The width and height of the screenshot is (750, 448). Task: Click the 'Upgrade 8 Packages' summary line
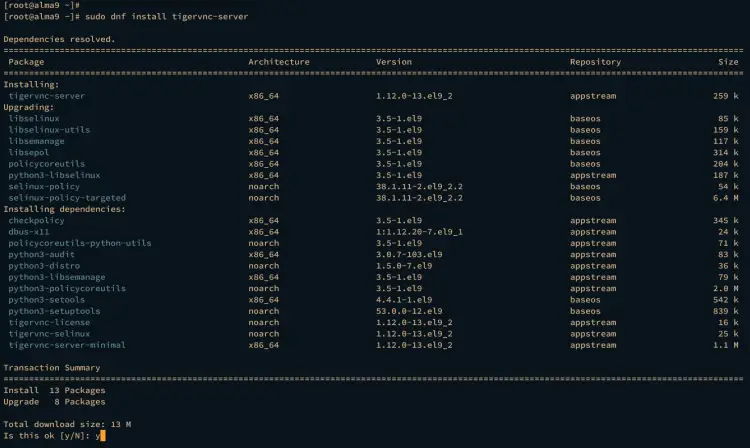tap(55, 402)
